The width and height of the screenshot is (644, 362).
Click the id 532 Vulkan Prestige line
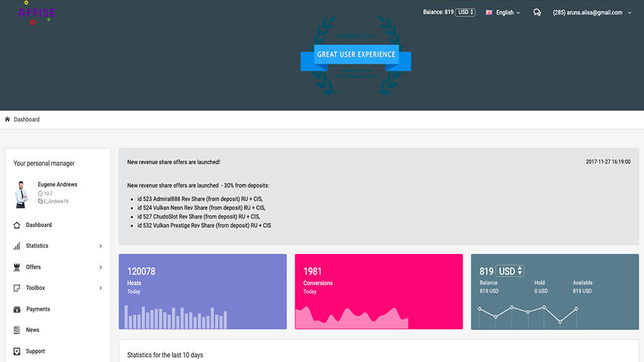[x=204, y=226]
